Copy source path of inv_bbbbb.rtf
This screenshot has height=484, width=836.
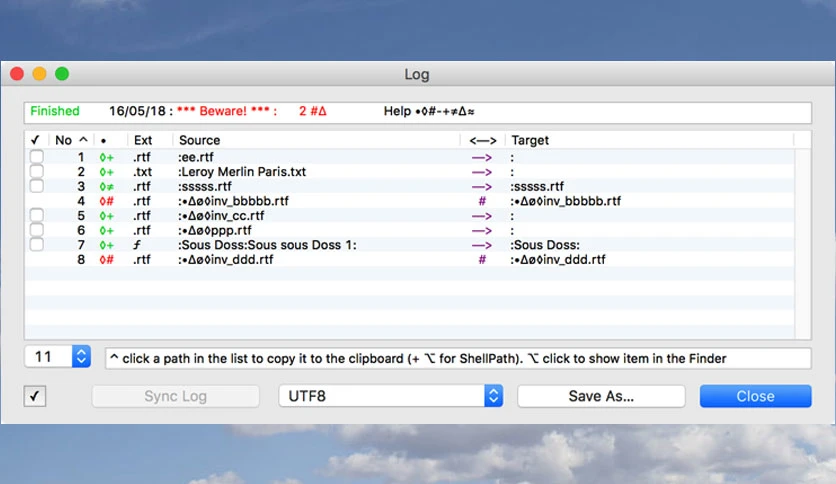pyautogui.click(x=234, y=201)
